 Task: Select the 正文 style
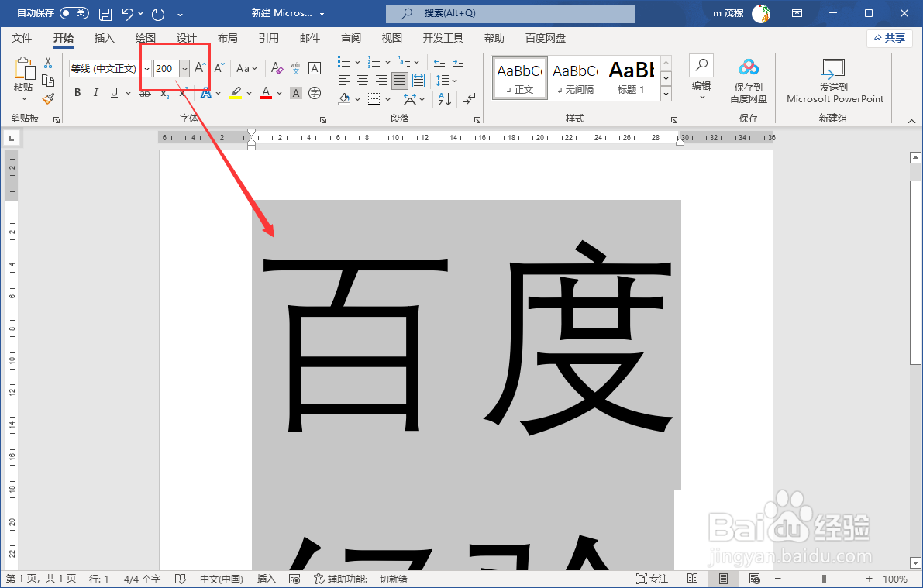point(520,77)
